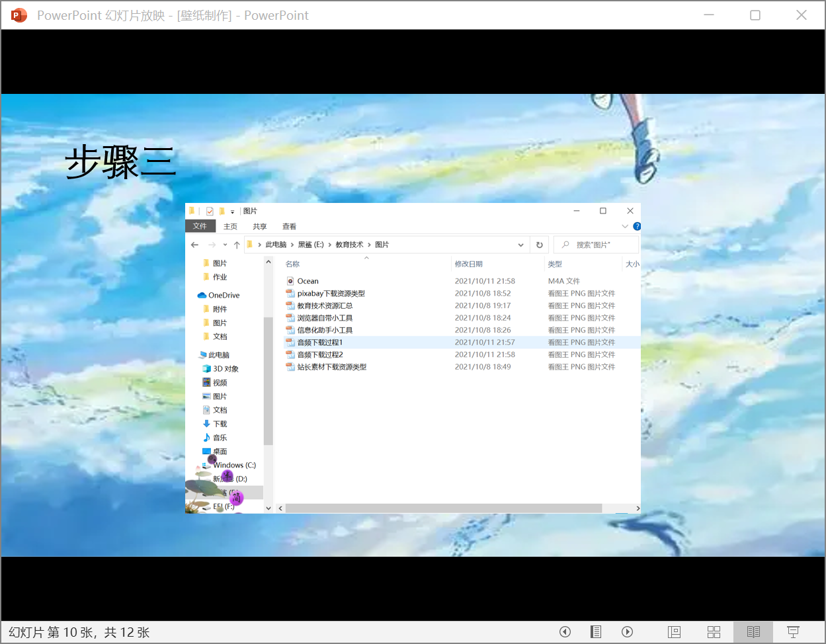Viewport: 826px width, 644px height.
Task: Click the Explorer sidebar's scroll-up arrow
Action: (x=268, y=262)
